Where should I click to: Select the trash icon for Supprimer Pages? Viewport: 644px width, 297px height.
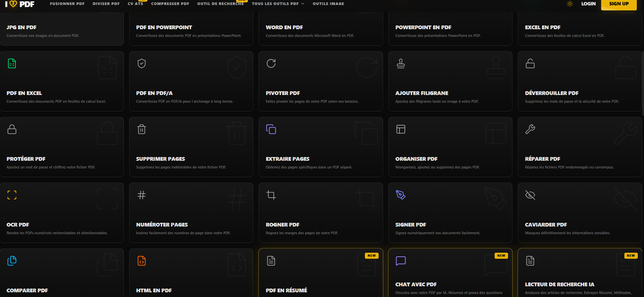pyautogui.click(x=142, y=129)
